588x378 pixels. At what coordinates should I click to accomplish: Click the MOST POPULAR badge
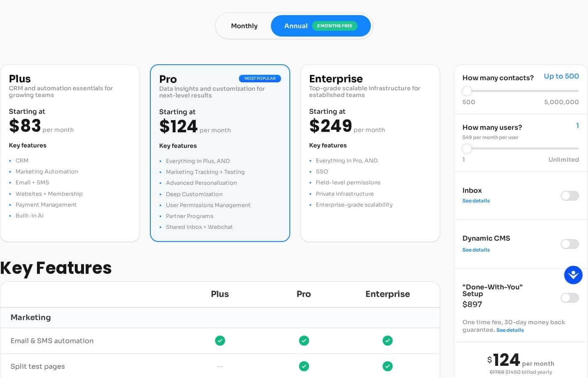tap(260, 79)
